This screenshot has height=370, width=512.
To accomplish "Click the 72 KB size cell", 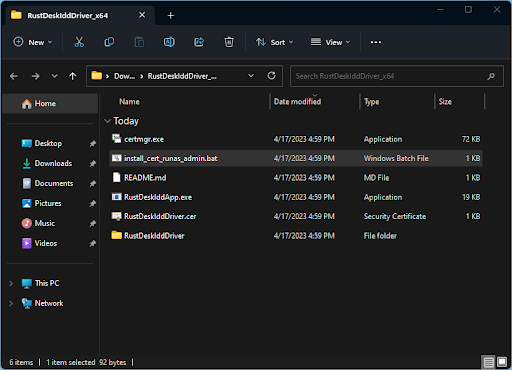I will tap(471, 139).
